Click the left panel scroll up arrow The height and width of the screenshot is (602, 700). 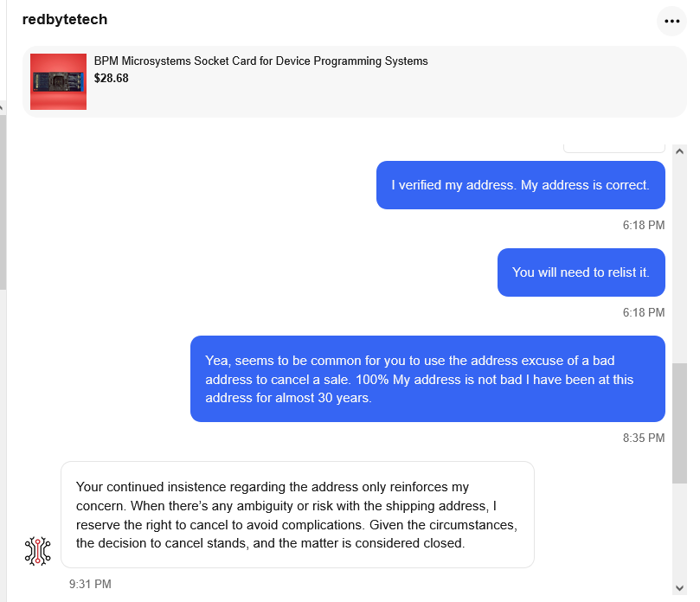(3, 107)
